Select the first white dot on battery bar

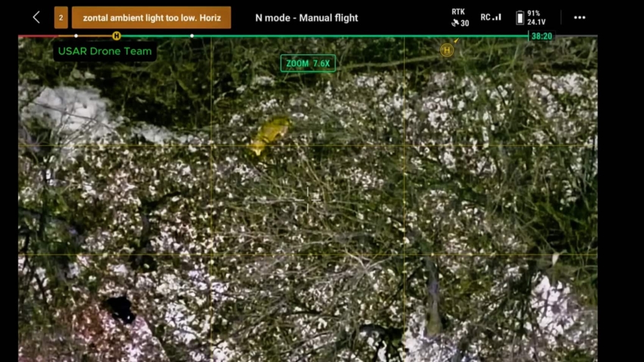(x=76, y=36)
